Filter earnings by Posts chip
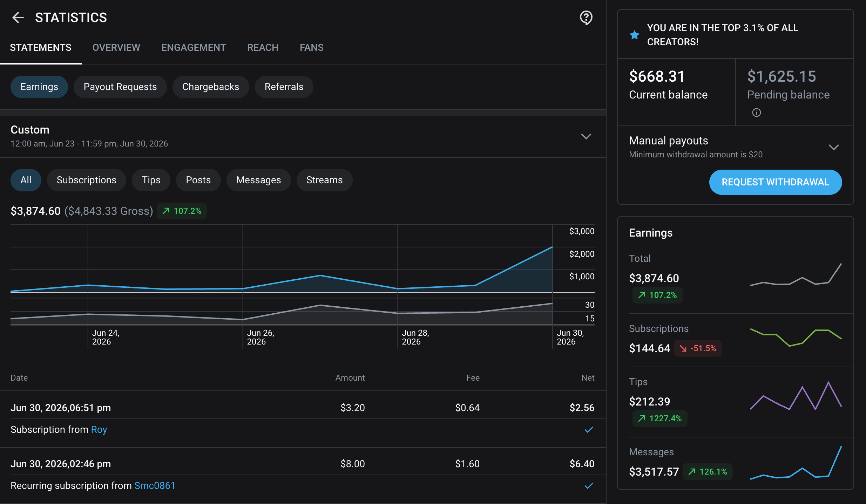This screenshot has height=504, width=866. point(198,180)
